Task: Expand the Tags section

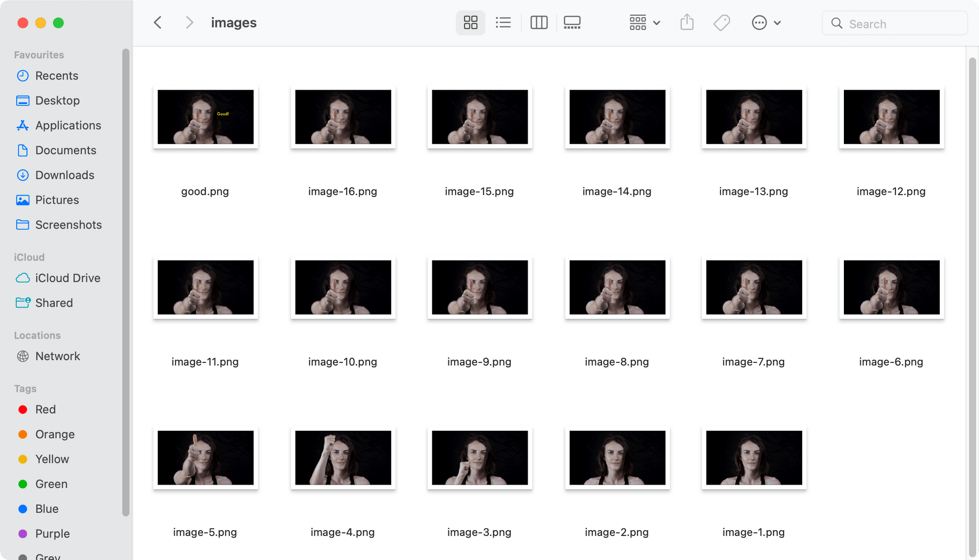Action: click(x=25, y=389)
